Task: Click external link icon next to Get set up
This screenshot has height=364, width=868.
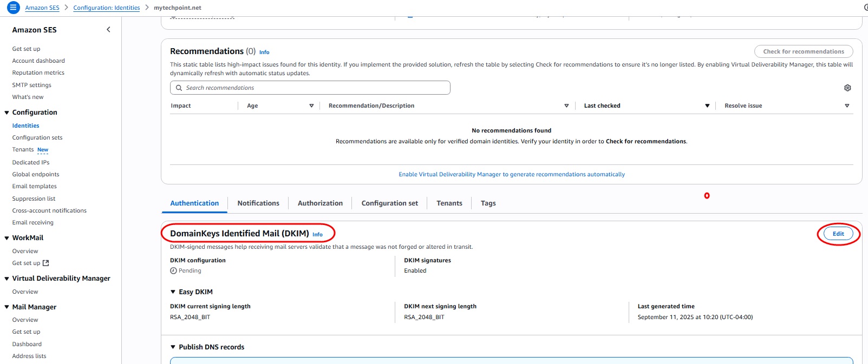Action: [x=46, y=263]
